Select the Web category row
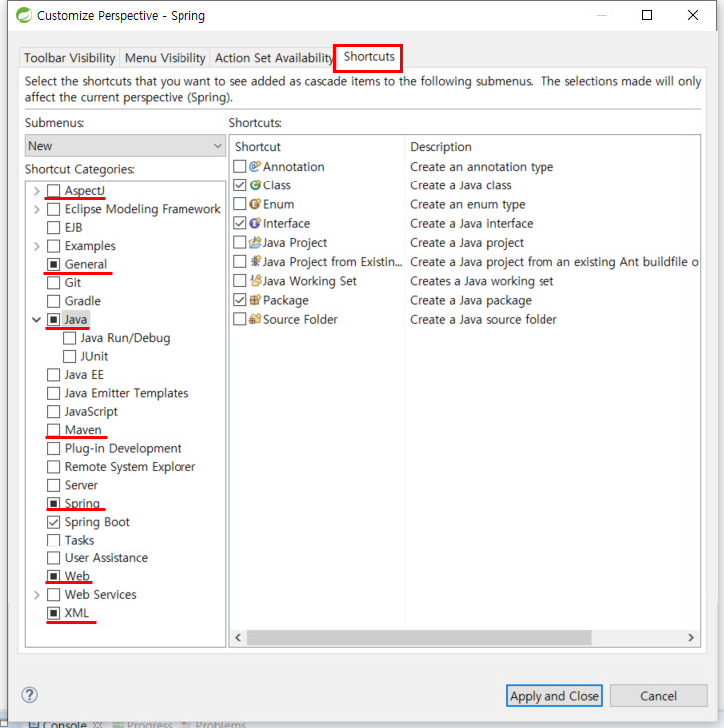724x728 pixels. click(x=77, y=576)
